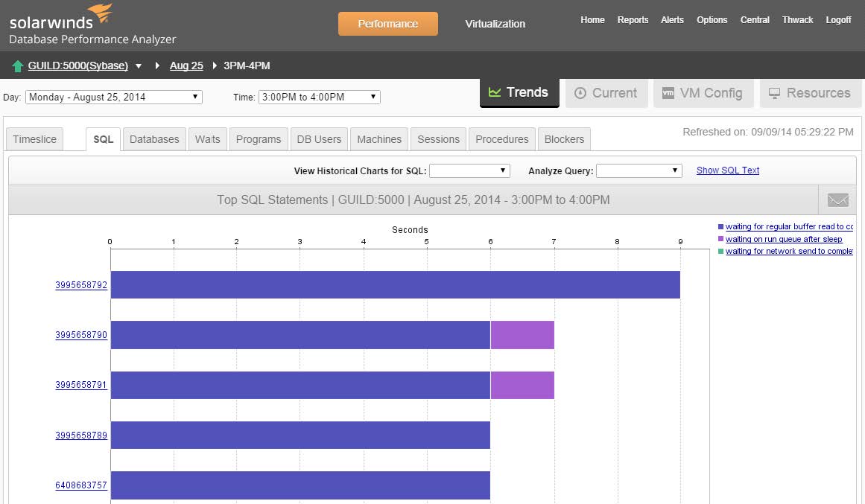Viewport: 865px width, 504px height.
Task: Click the Show SQL Text link
Action: click(727, 170)
